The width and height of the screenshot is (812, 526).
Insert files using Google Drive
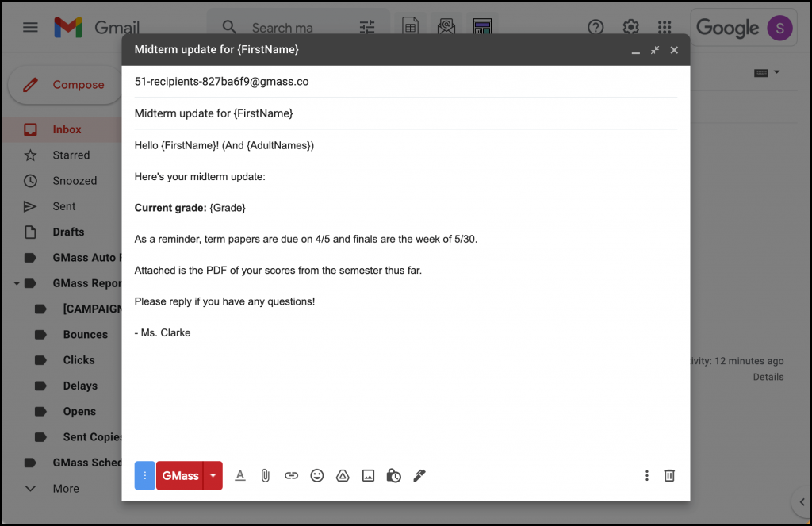coord(343,475)
